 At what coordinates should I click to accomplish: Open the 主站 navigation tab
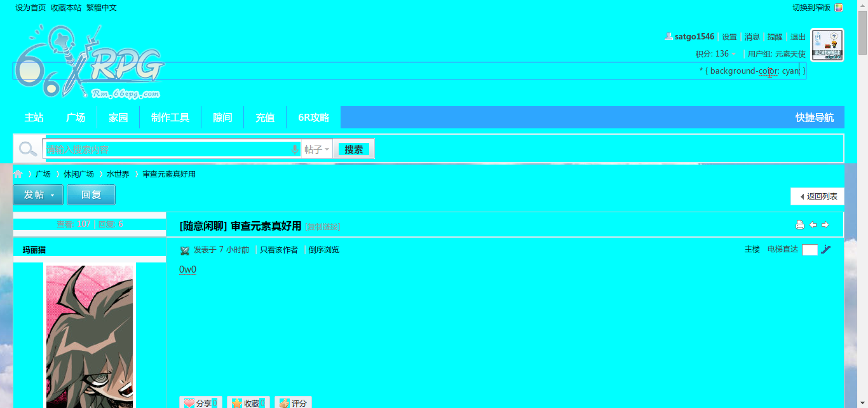point(34,118)
